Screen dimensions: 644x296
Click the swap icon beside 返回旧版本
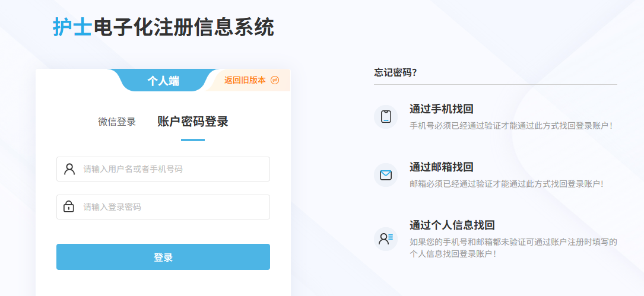[275, 80]
